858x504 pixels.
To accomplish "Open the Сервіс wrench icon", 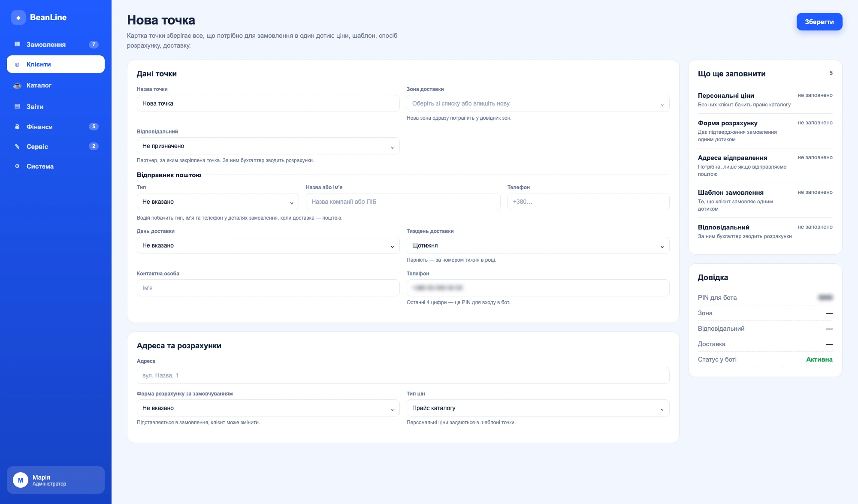I will coord(17,146).
